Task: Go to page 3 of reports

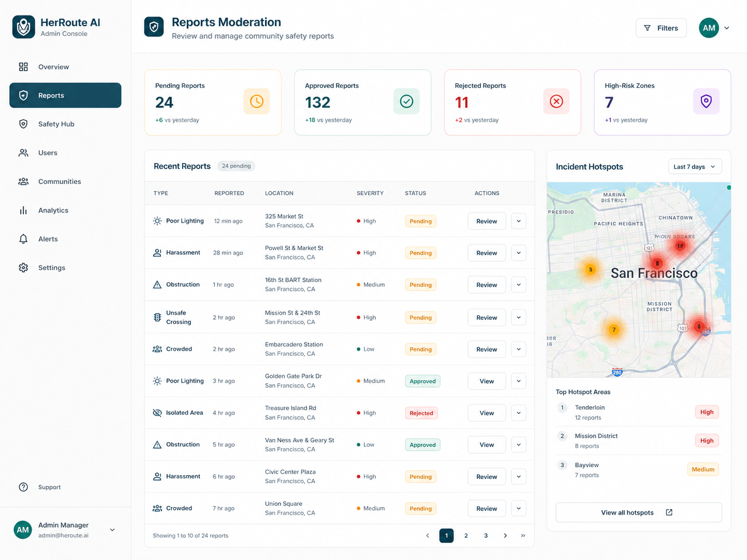Action: coord(485,535)
